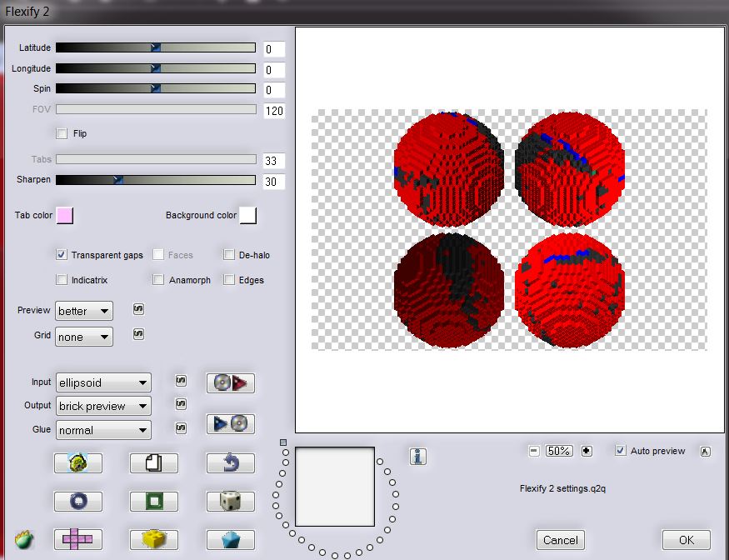Click the yellow brick icon button
Viewport: 729px width, 560px height.
click(154, 539)
